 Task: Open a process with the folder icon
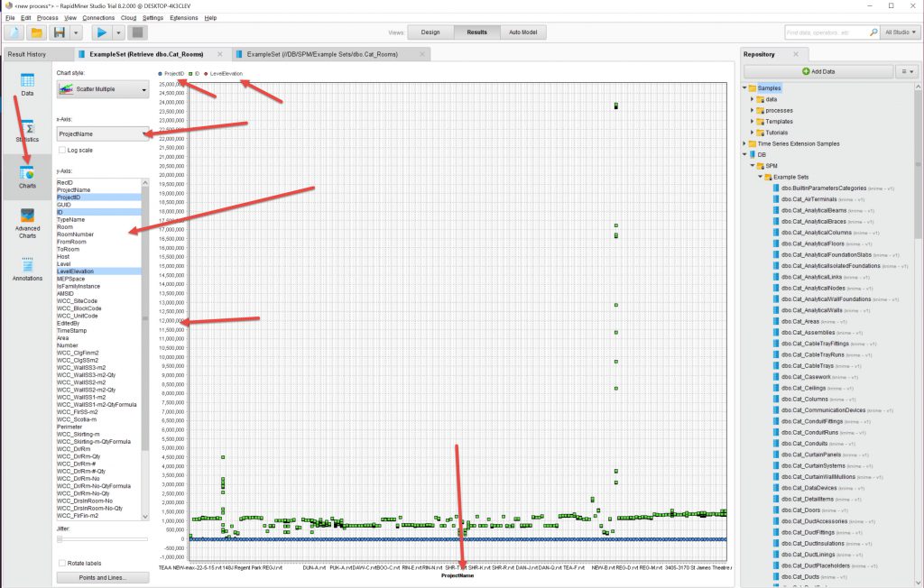tap(37, 32)
